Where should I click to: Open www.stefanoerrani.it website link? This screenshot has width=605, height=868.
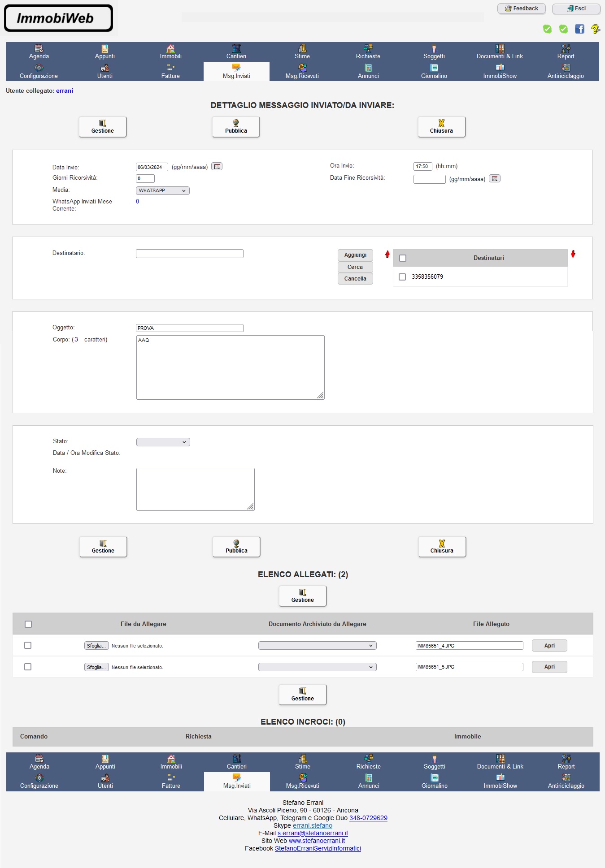[x=317, y=841]
